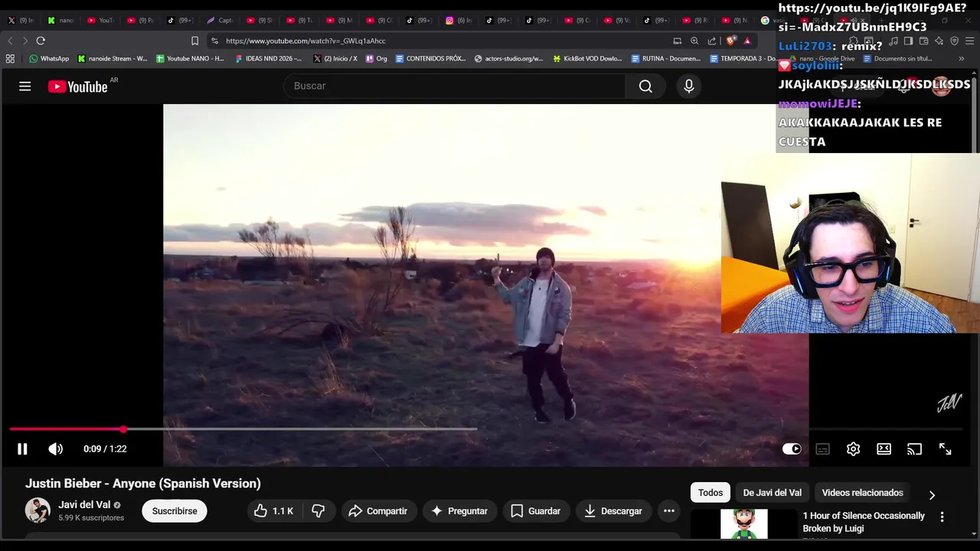Seek on the red video progress bar
The width and height of the screenshot is (980, 551).
point(485,429)
